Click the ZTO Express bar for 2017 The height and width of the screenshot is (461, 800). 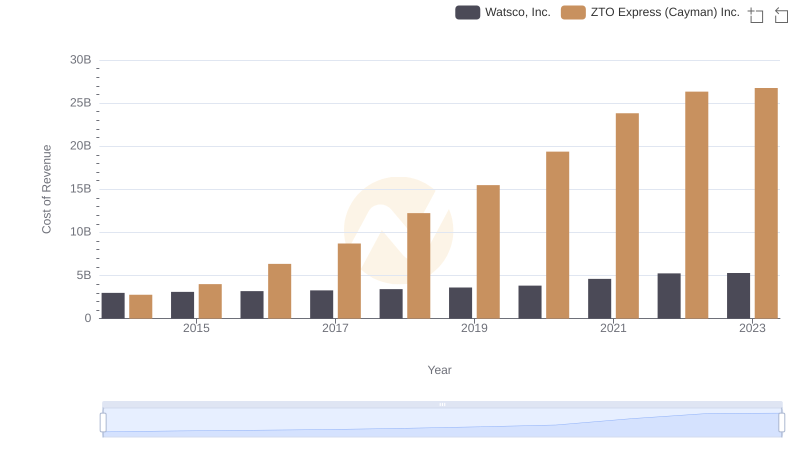[349, 281]
